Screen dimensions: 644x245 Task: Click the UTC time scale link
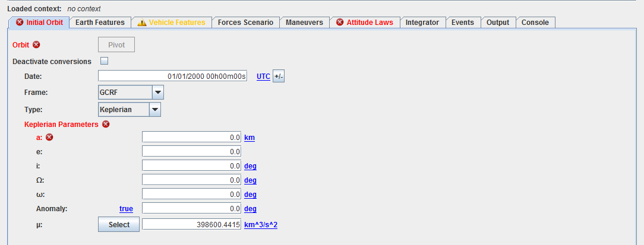[263, 77]
